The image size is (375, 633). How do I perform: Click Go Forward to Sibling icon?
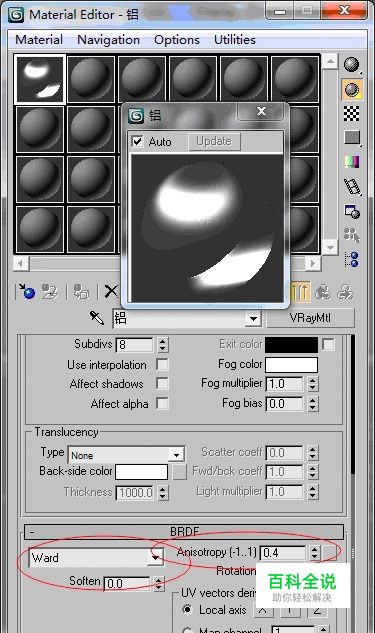pos(346,291)
